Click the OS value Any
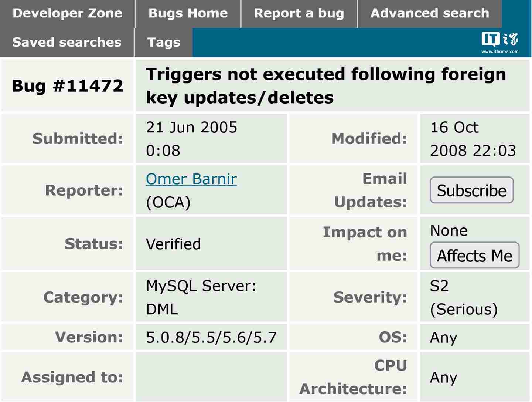 tap(443, 337)
